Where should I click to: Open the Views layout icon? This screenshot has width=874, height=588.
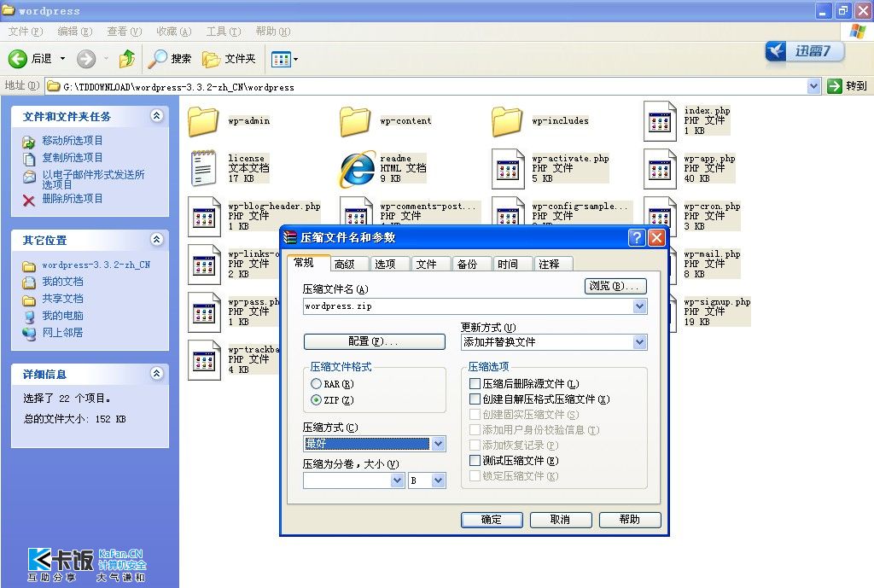281,59
